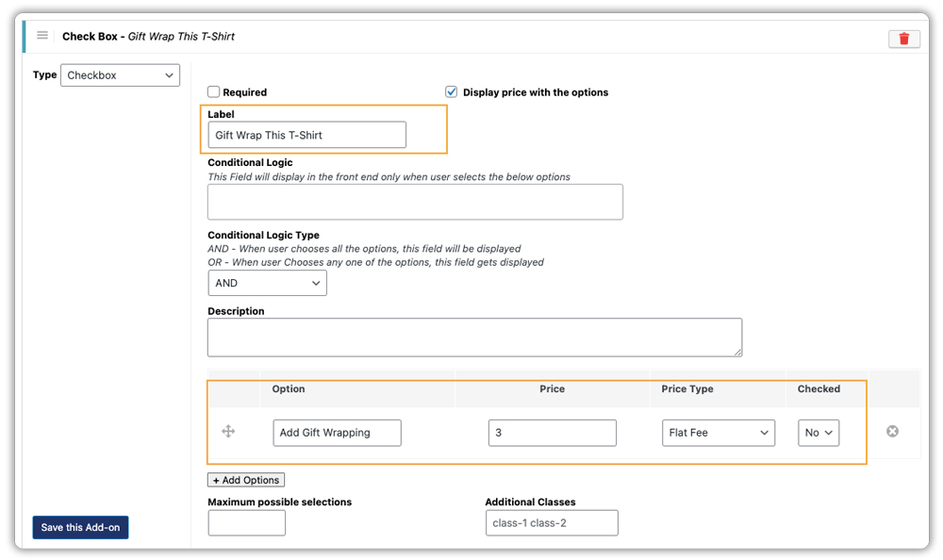Click the Add Options button

pos(246,480)
